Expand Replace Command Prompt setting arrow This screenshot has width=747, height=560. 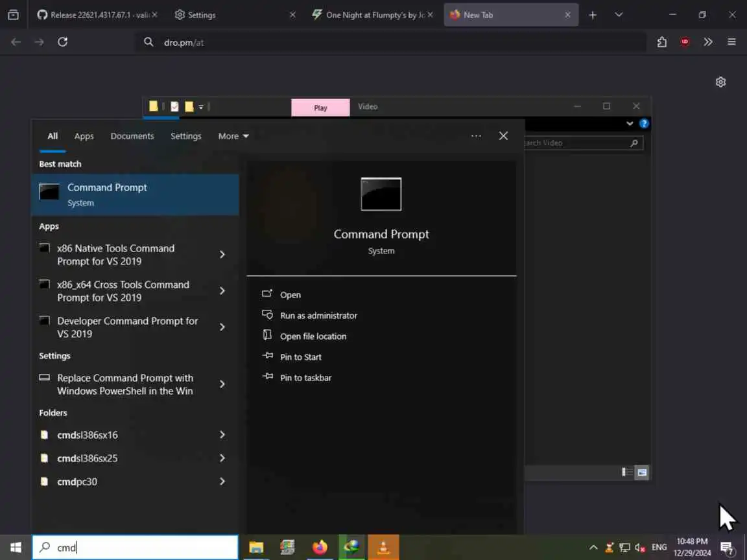pyautogui.click(x=222, y=384)
